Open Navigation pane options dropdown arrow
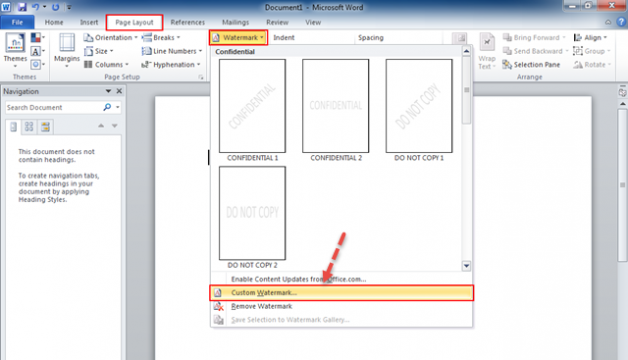This screenshot has height=360, width=628. coord(108,91)
